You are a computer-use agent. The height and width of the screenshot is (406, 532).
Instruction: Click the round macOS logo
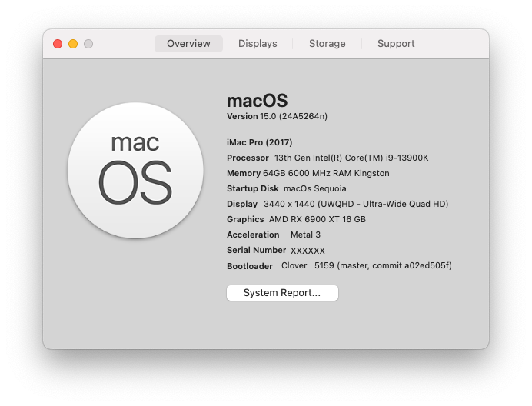[135, 171]
